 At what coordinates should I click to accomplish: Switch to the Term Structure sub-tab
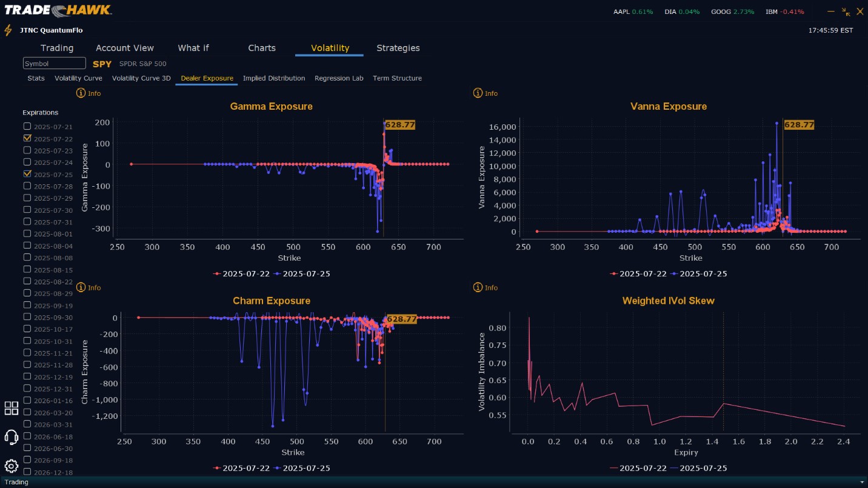click(397, 78)
